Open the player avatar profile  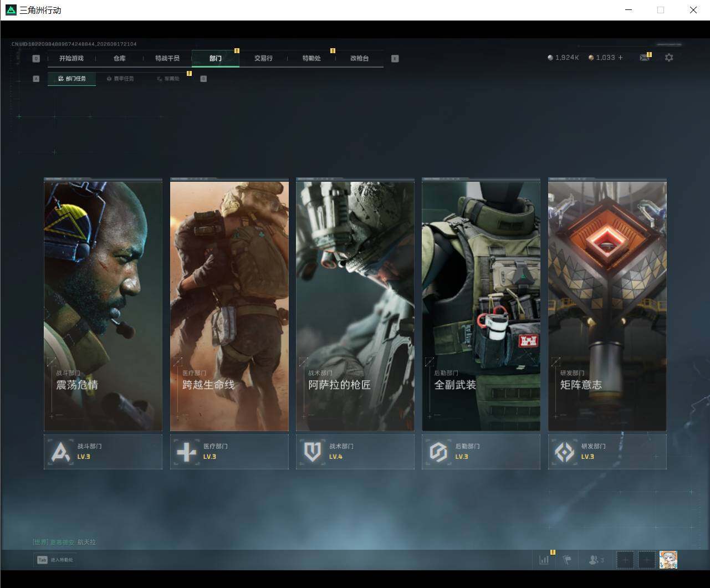[x=668, y=560]
